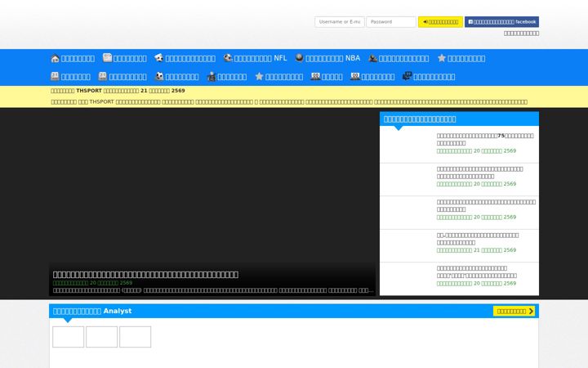The image size is (588, 368).
Task: Open the sidebar news item with quoted word
Action: pos(477,272)
